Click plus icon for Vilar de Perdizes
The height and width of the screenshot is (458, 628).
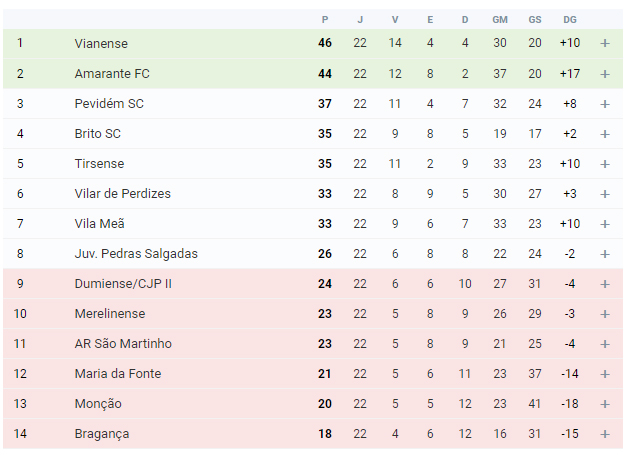605,194
